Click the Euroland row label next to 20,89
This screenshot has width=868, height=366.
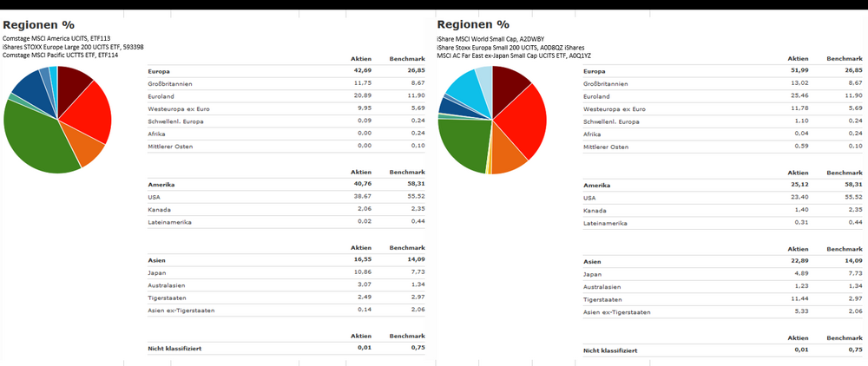click(160, 95)
